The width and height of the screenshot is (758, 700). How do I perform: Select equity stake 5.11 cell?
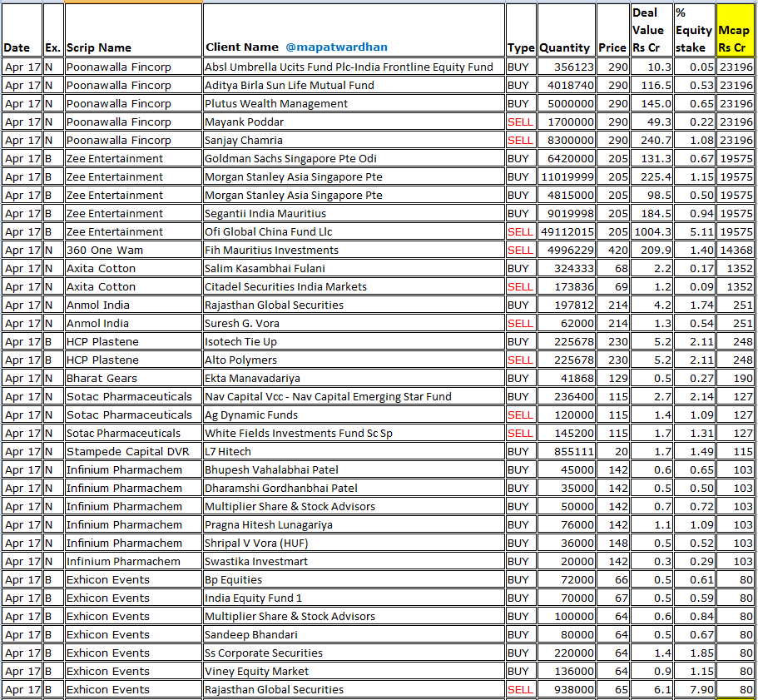(694, 231)
